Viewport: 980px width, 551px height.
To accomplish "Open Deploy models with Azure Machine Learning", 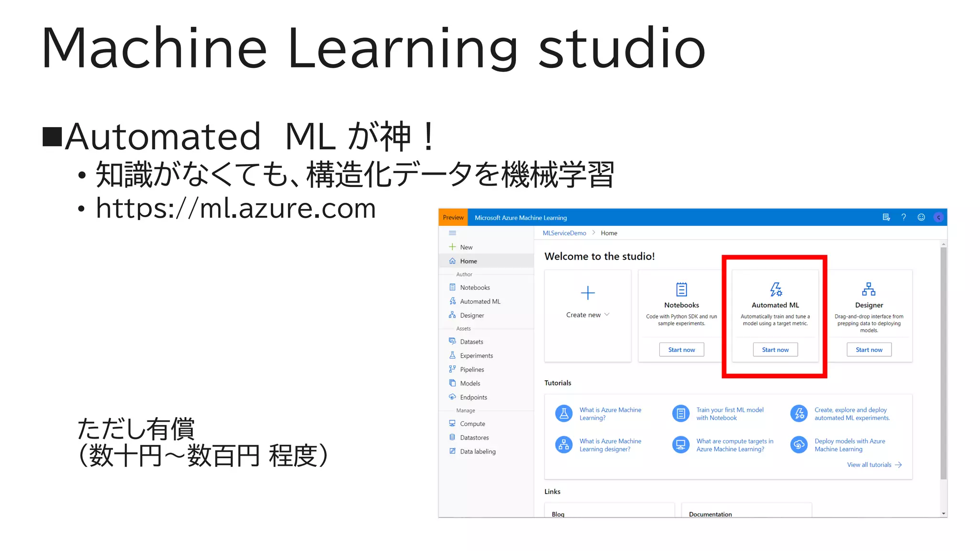I will (850, 445).
